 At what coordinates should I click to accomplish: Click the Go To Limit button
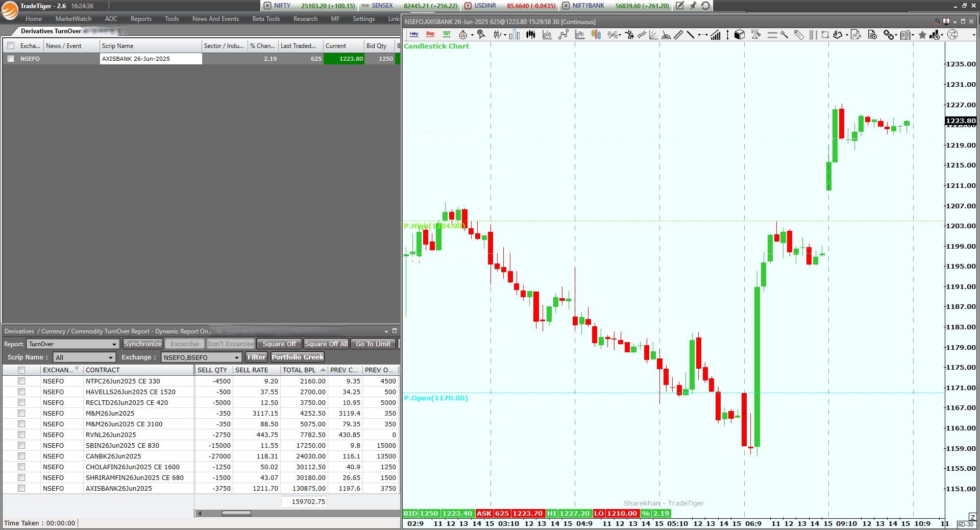373,344
